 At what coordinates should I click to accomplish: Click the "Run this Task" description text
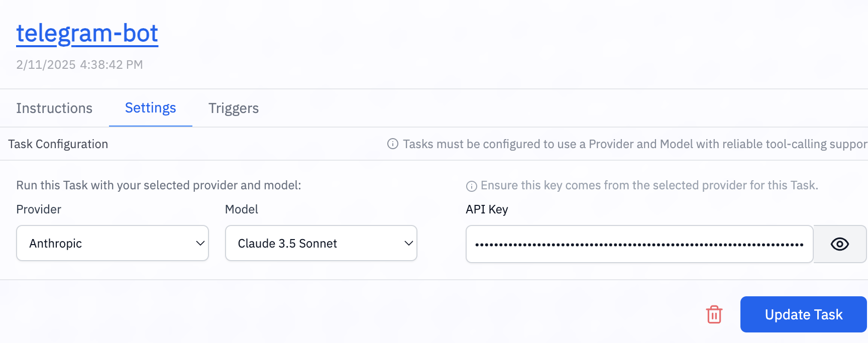click(x=159, y=185)
